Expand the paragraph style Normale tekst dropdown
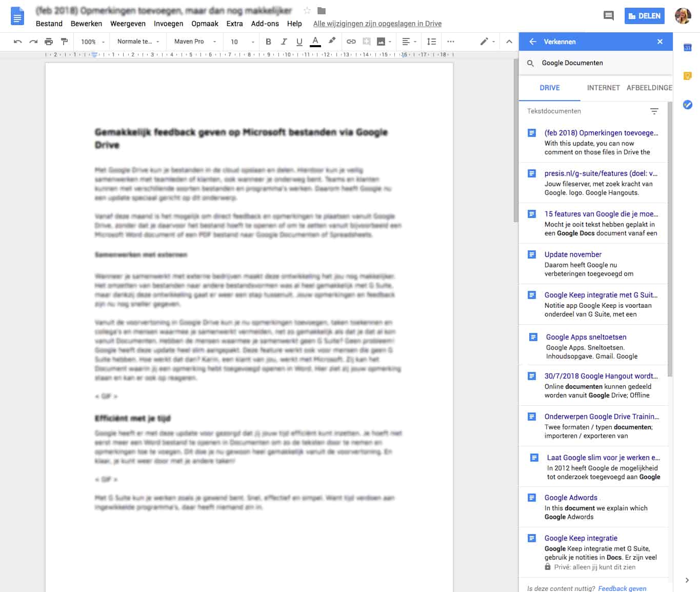Image resolution: width=700 pixels, height=592 pixels. coord(138,42)
